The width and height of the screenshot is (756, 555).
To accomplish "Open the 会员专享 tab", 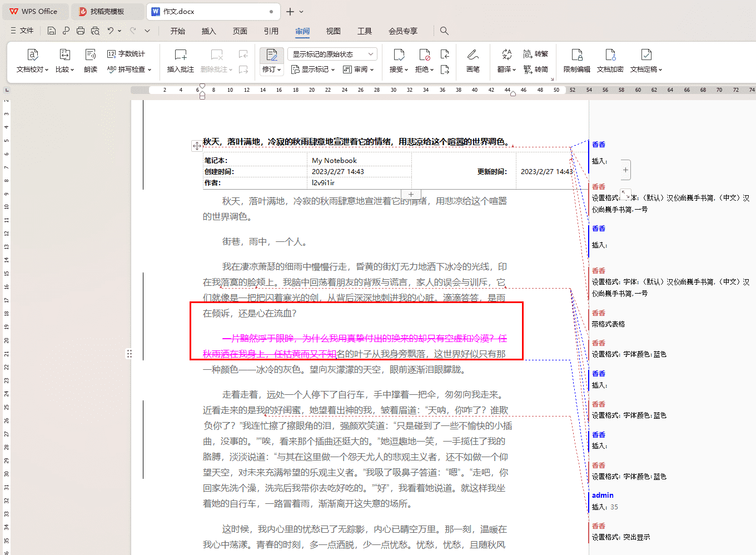I will (x=403, y=31).
